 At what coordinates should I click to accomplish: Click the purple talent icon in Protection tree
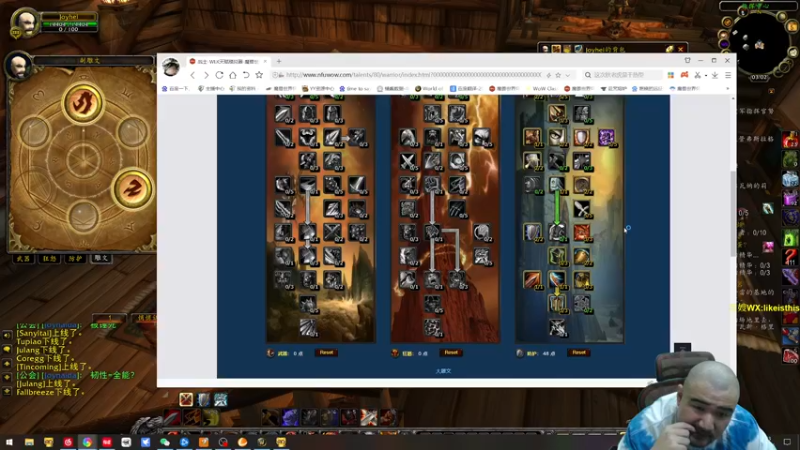pos(606,137)
